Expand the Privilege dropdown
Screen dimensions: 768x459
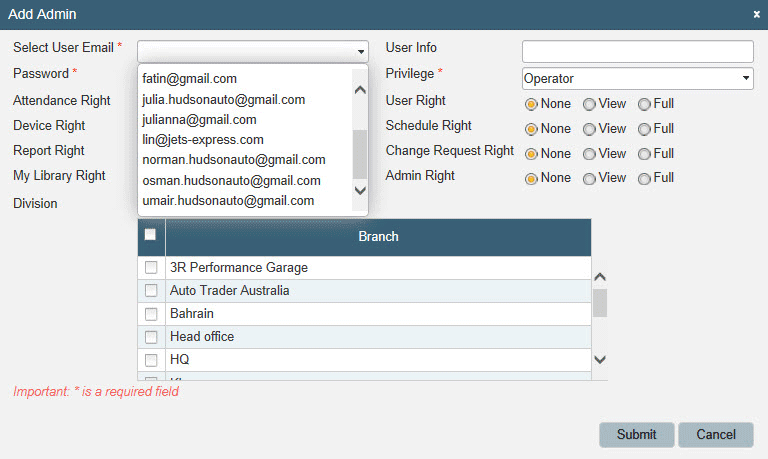click(x=637, y=79)
